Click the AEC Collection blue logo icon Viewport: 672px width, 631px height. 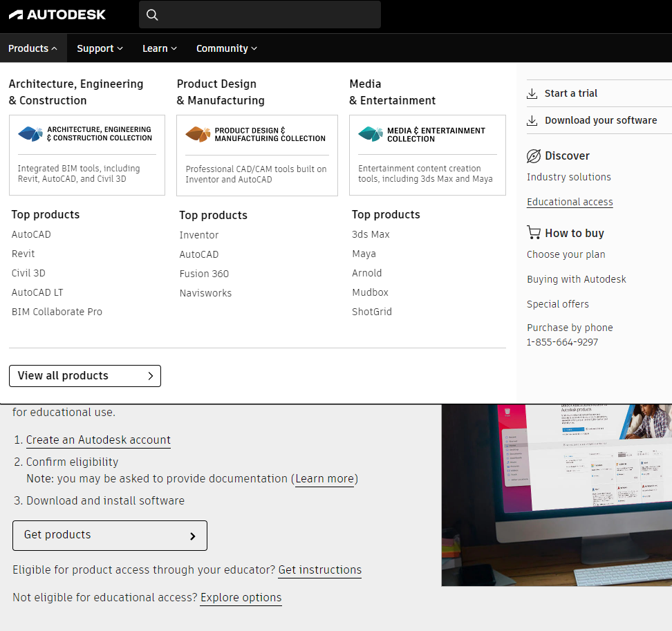click(30, 133)
